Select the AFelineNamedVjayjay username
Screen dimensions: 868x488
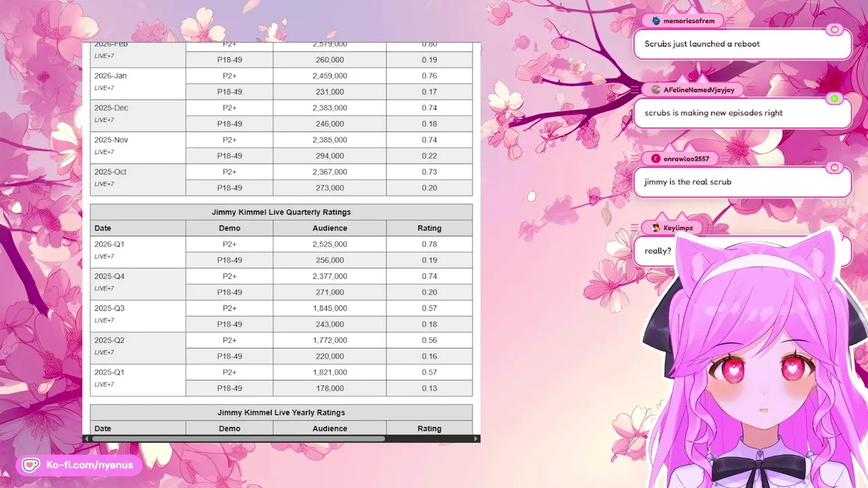(x=698, y=89)
